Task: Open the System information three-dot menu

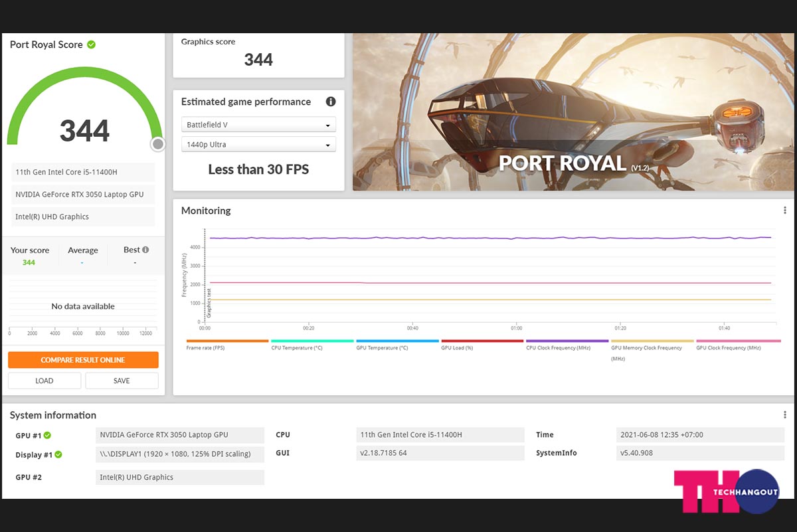Action: click(x=784, y=415)
